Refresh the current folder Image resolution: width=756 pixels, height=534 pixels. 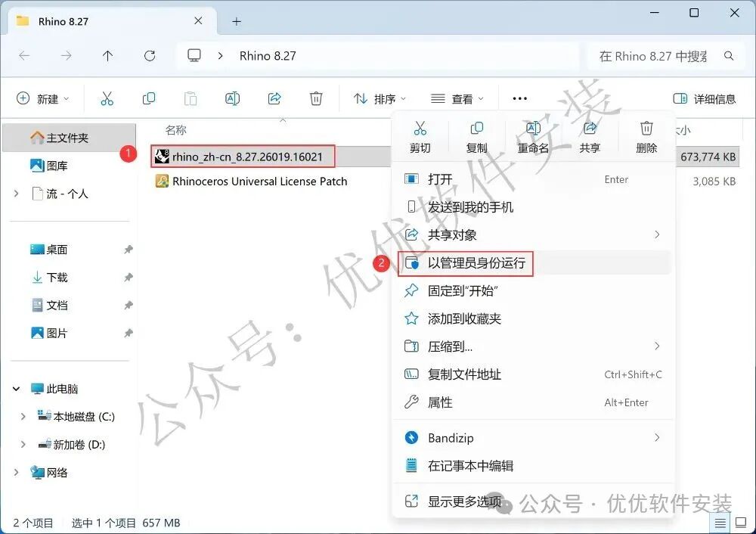150,56
